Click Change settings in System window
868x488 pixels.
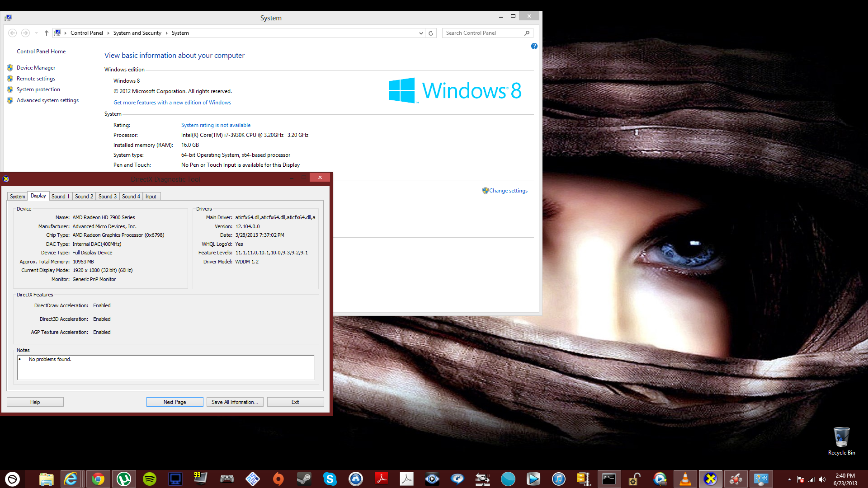pyautogui.click(x=508, y=191)
